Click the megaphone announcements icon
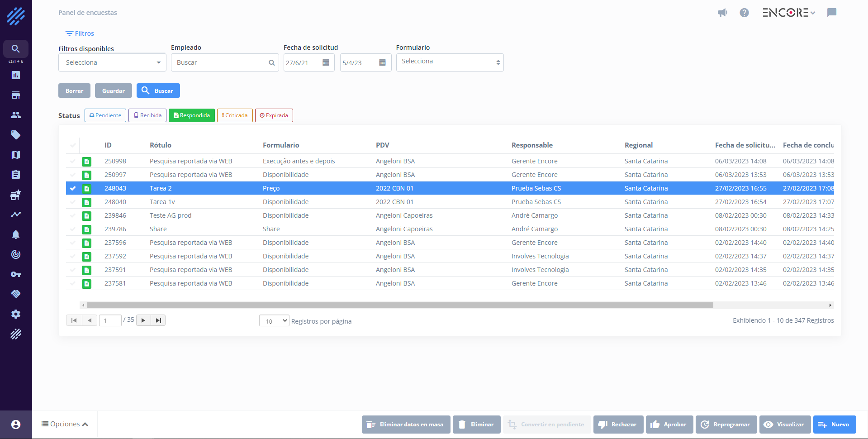This screenshot has height=439, width=868. [722, 13]
